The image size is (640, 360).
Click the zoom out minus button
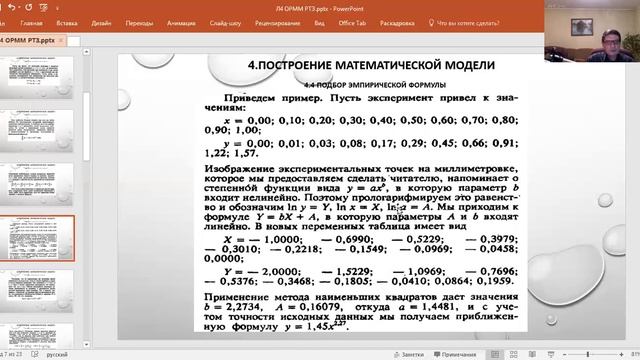coord(564,355)
